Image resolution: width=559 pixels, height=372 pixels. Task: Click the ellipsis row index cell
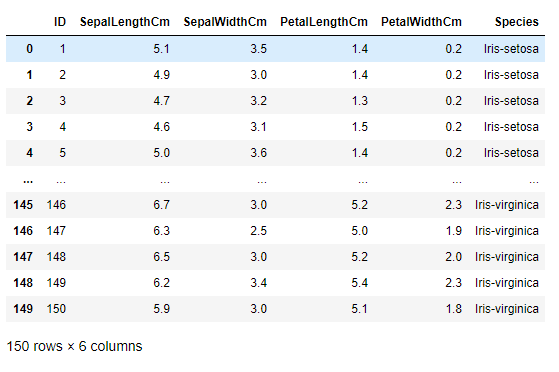coord(28,181)
